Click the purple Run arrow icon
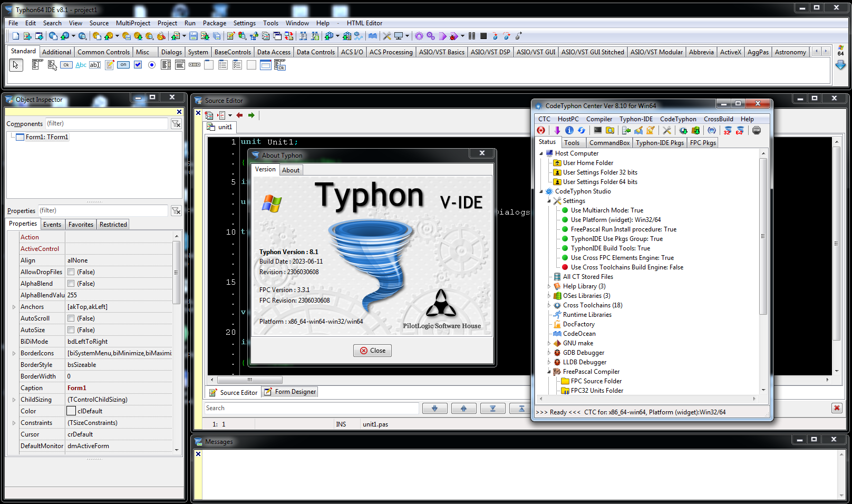The height and width of the screenshot is (504, 852). (x=443, y=36)
